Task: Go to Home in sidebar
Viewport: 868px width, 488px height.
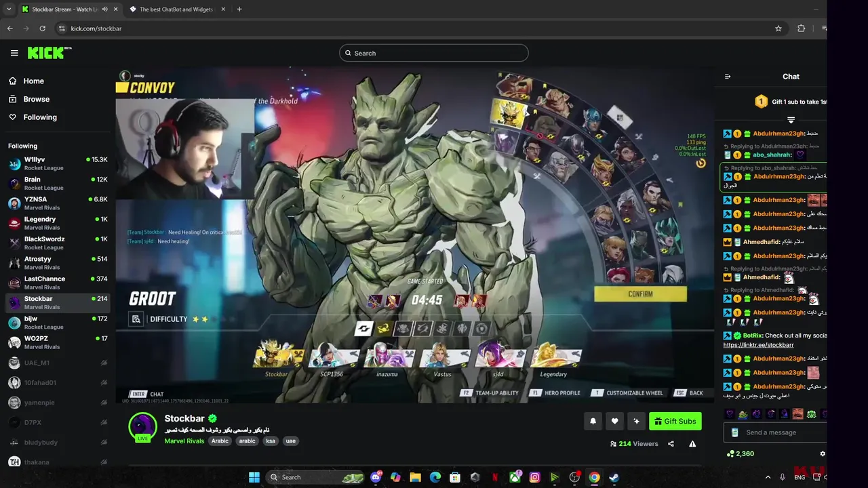Action: pyautogui.click(x=33, y=81)
